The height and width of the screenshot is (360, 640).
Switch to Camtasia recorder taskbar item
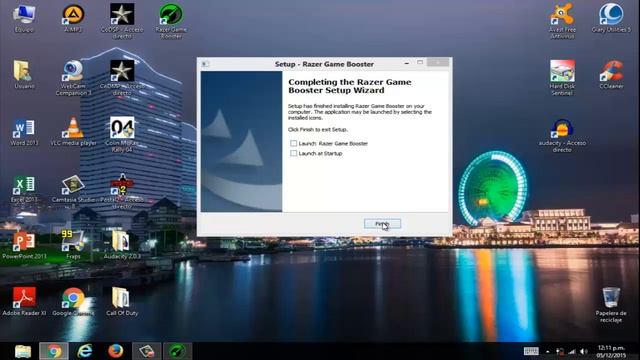(147, 351)
